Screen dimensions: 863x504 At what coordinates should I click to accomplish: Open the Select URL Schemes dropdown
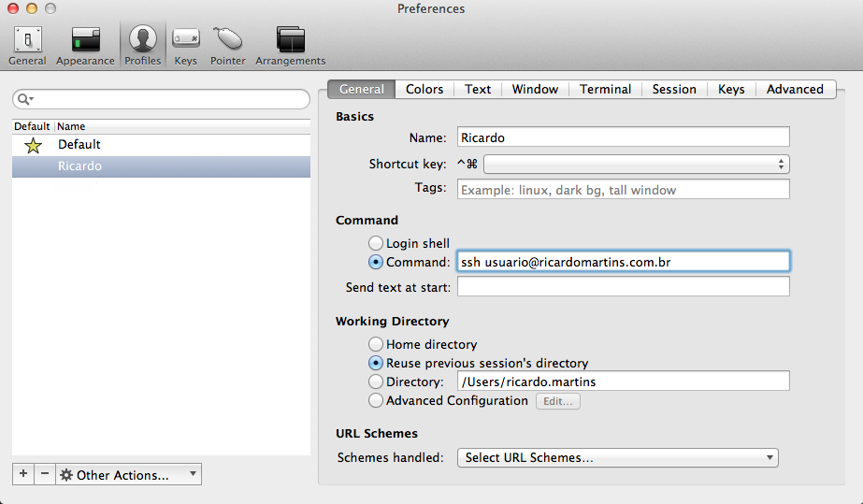617,458
